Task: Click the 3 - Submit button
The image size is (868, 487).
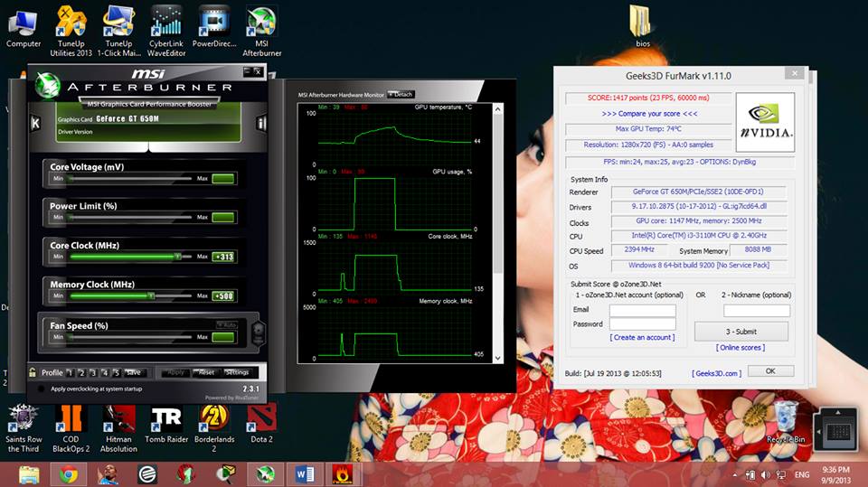Action: click(741, 332)
